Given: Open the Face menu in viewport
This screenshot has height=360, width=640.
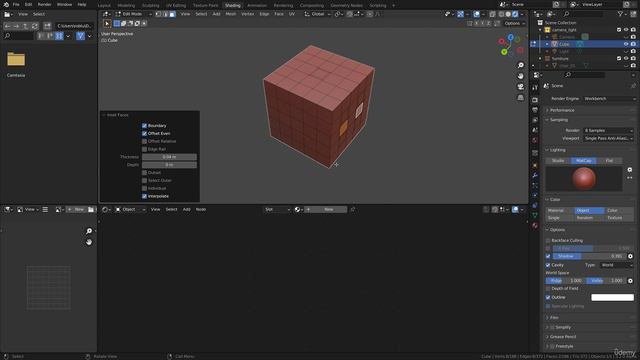Looking at the screenshot, I should click(279, 14).
